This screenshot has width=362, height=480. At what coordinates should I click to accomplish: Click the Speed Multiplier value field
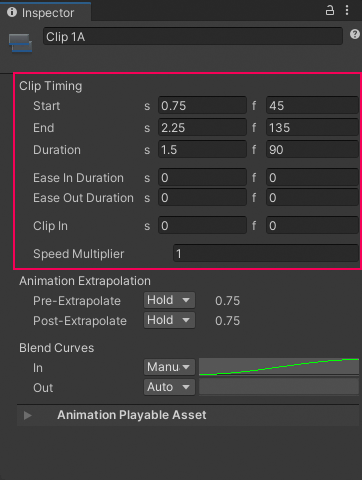tap(266, 254)
